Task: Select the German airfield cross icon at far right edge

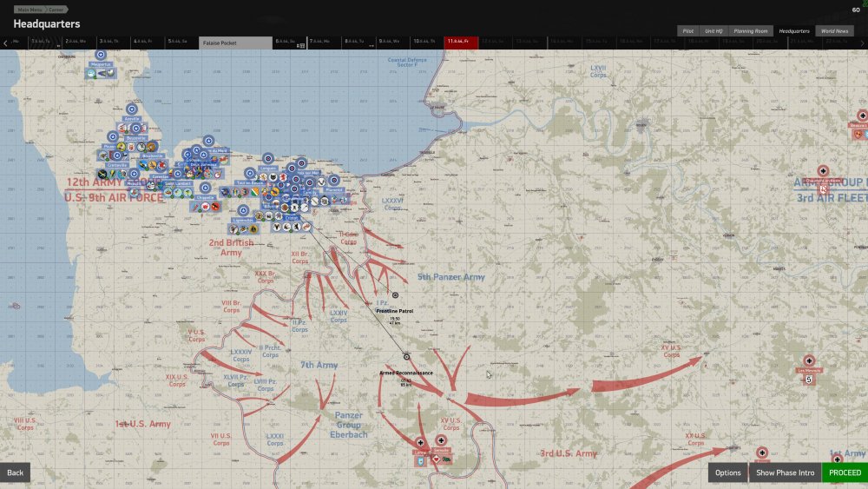Action: pyautogui.click(x=861, y=116)
